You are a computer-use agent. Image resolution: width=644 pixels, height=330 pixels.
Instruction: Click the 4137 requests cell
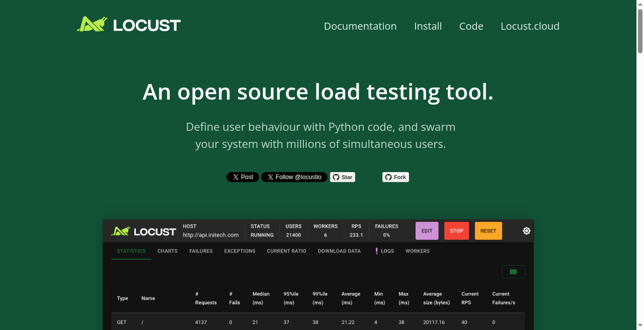tap(201, 322)
